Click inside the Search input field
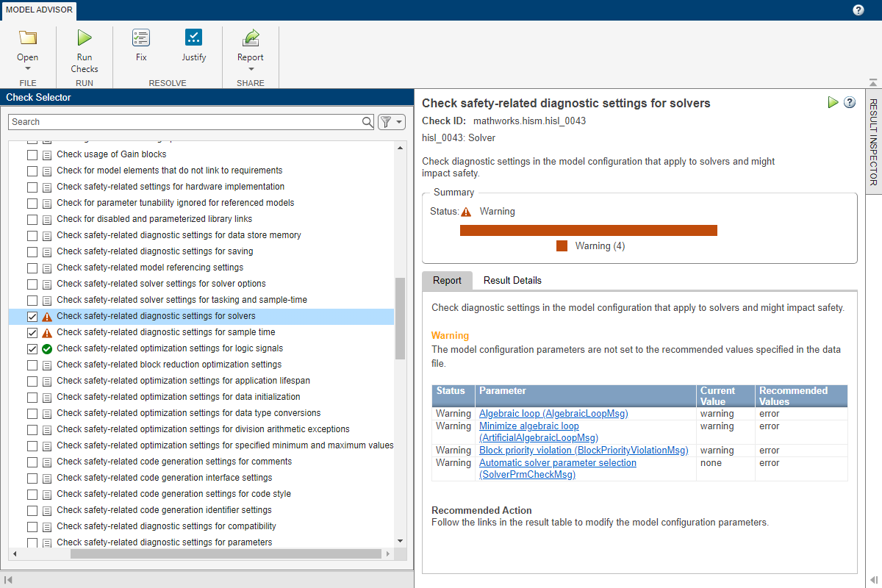Viewport: 882px width, 588px height. coord(184,122)
